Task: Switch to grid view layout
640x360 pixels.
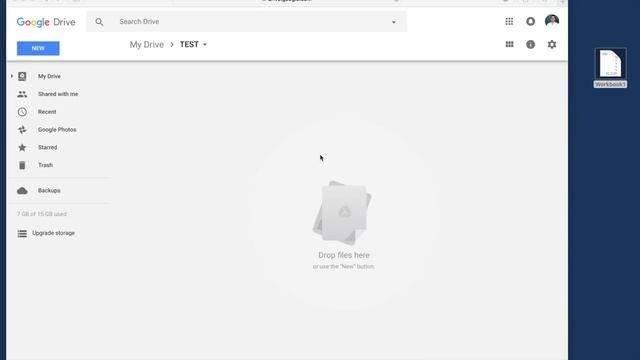Action: pos(509,44)
